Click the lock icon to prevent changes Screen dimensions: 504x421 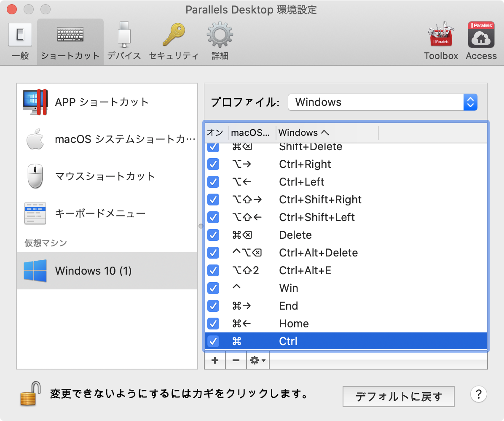pos(30,393)
